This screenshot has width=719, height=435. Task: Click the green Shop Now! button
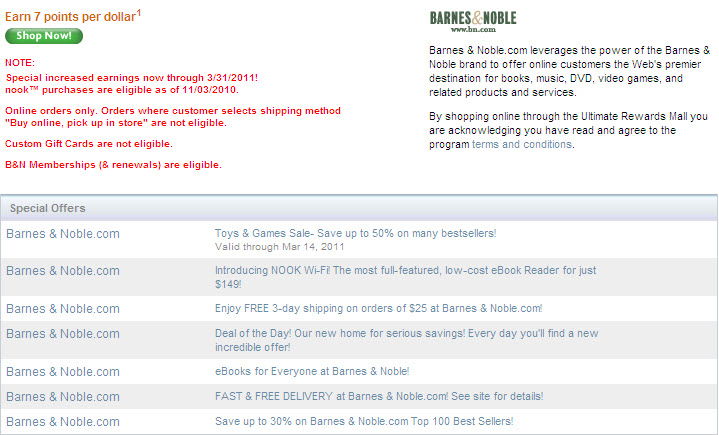[44, 36]
